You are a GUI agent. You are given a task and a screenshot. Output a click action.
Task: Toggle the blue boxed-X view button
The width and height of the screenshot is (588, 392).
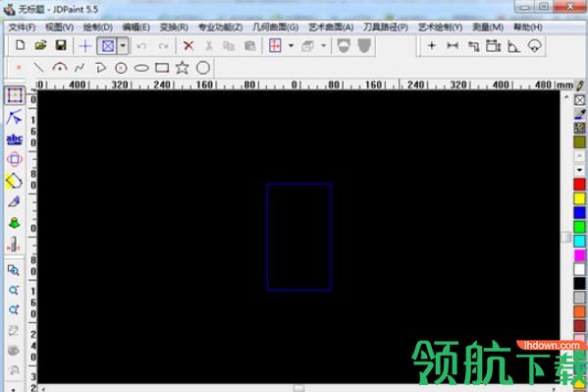108,46
